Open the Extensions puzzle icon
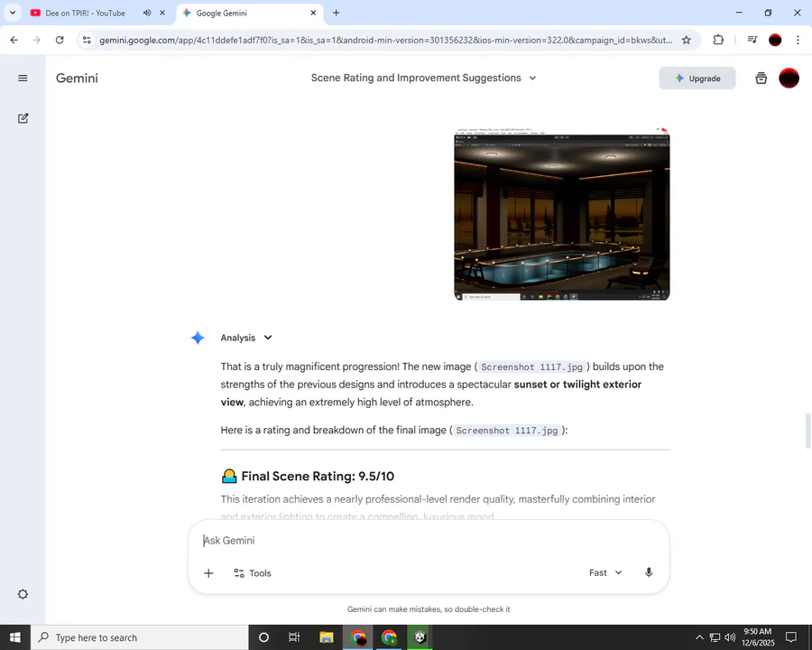Image resolution: width=812 pixels, height=650 pixels. click(x=718, y=40)
